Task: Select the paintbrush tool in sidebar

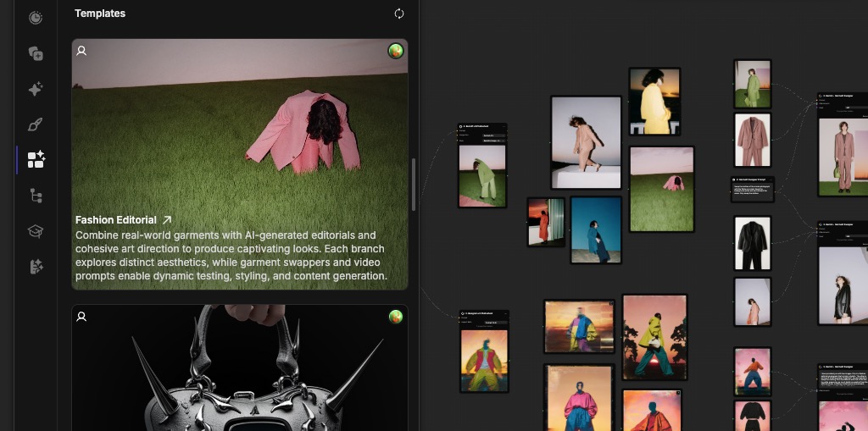Action: tap(35, 124)
